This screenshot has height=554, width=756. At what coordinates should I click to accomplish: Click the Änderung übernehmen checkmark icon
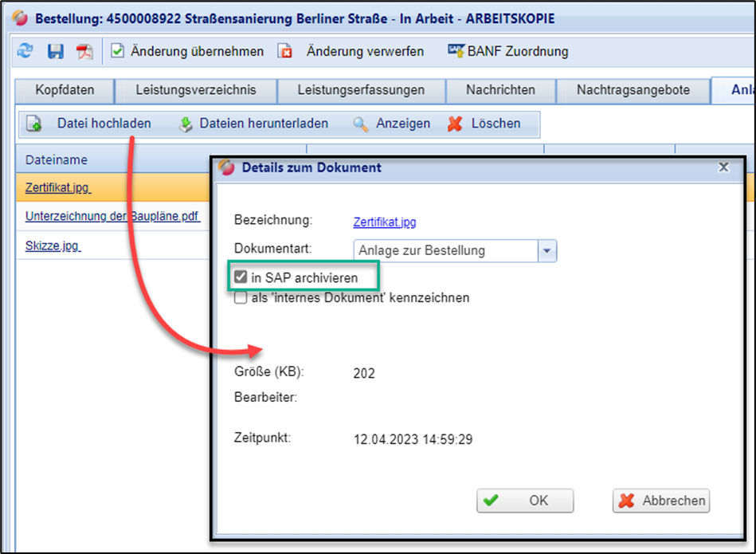pyautogui.click(x=118, y=51)
